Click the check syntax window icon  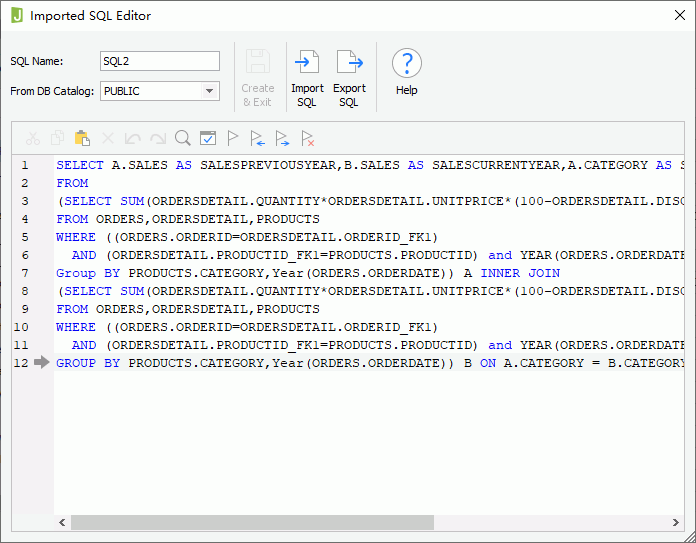[208, 139]
